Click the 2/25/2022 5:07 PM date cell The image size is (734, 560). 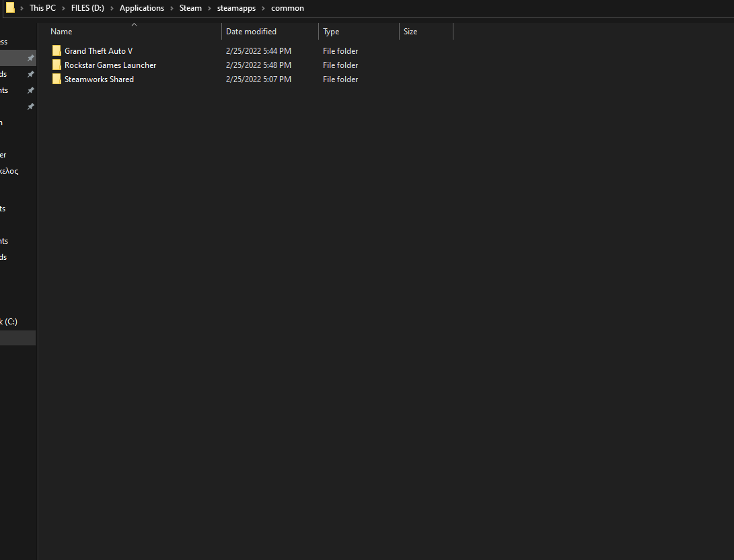coord(258,79)
